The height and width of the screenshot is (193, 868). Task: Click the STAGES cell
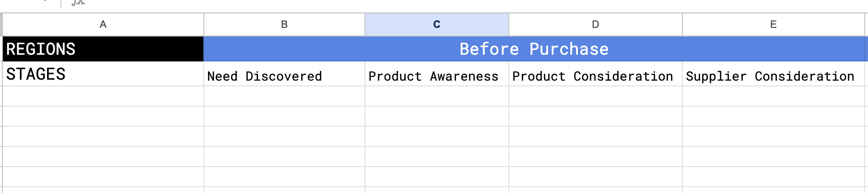(103, 74)
